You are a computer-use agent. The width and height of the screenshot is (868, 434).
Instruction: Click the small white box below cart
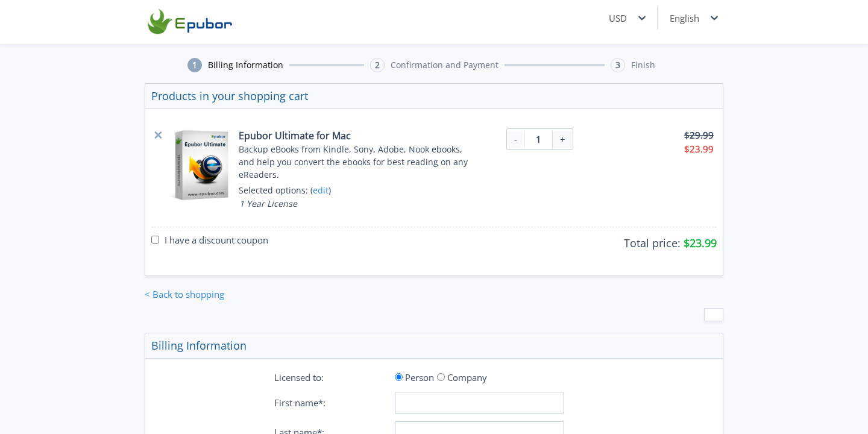pos(714,315)
